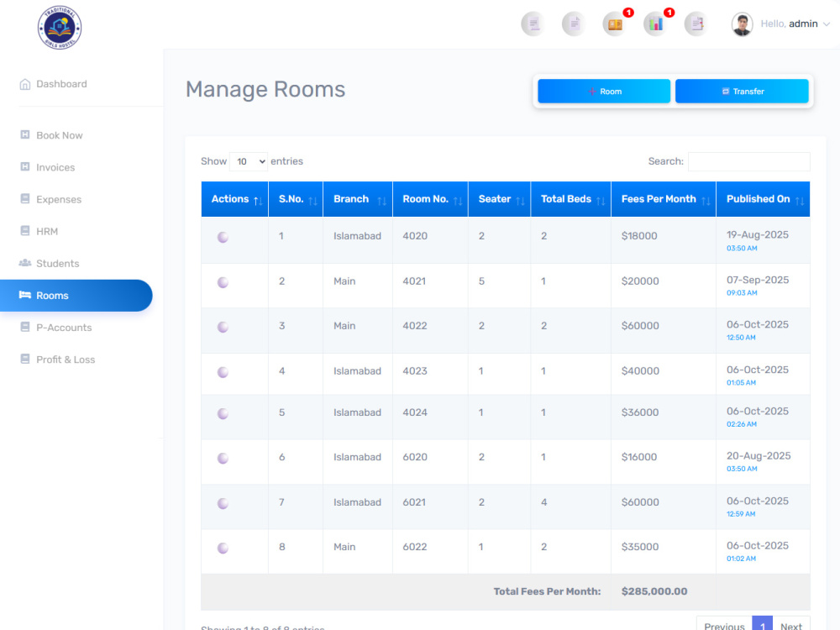Sort table by Seater column
The image size is (840, 630).
(x=500, y=199)
